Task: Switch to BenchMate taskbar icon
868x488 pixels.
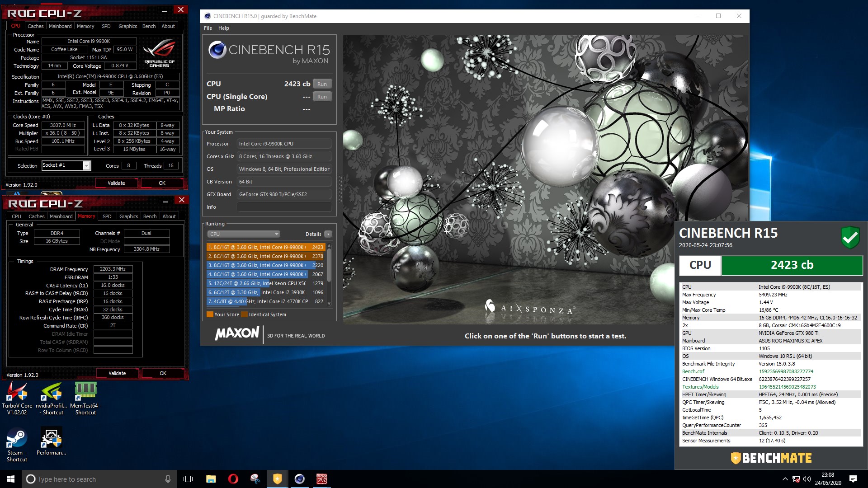Action: (277, 479)
